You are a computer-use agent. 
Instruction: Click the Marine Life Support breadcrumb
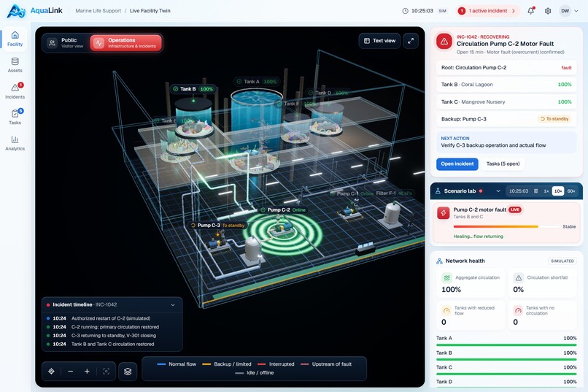click(x=98, y=11)
